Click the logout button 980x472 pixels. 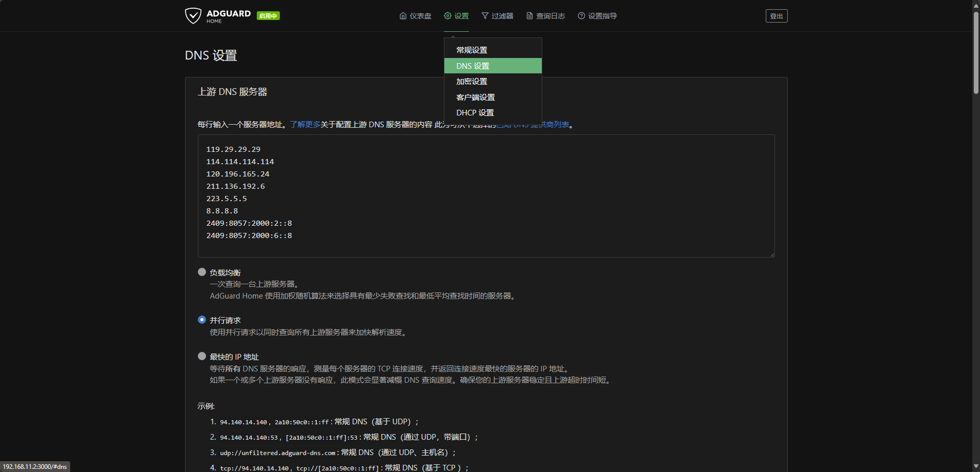776,16
